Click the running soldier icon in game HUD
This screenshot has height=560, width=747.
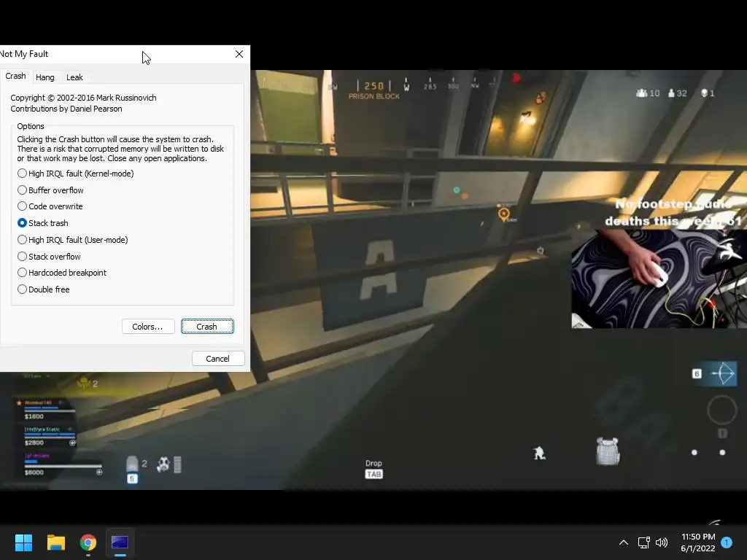(539, 453)
